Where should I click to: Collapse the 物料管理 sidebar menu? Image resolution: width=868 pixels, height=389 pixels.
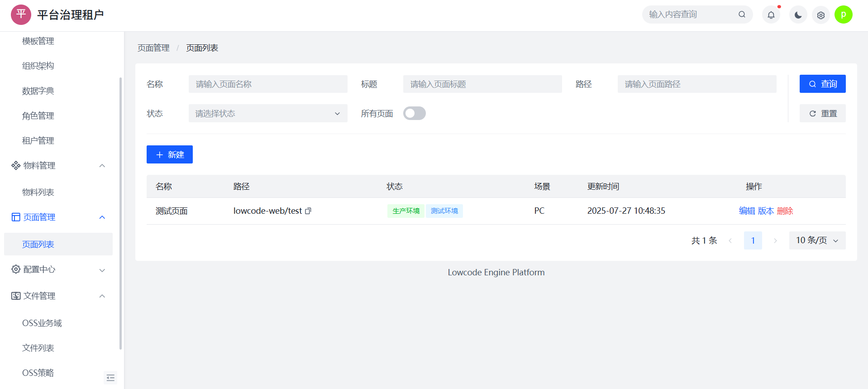point(58,166)
